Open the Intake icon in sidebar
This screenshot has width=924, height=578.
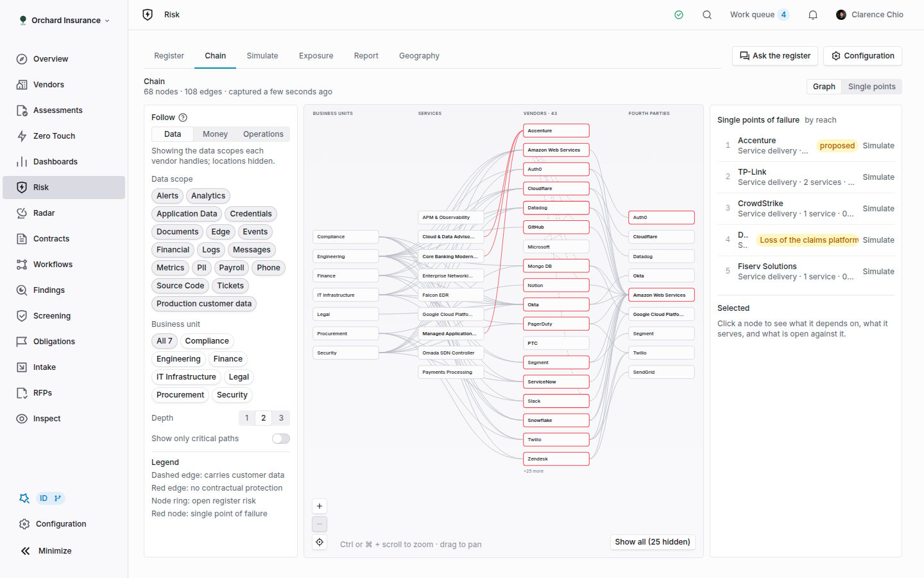[x=22, y=367]
